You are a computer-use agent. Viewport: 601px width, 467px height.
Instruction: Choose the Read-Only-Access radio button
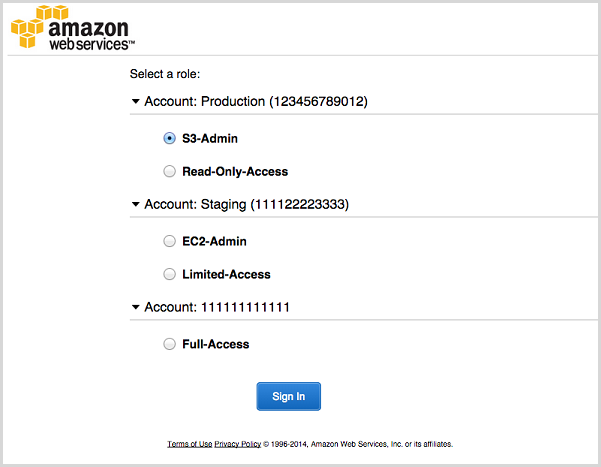pyautogui.click(x=169, y=171)
